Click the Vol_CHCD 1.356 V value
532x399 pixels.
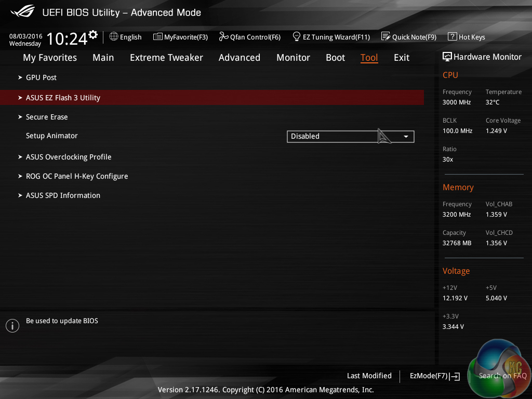click(496, 243)
